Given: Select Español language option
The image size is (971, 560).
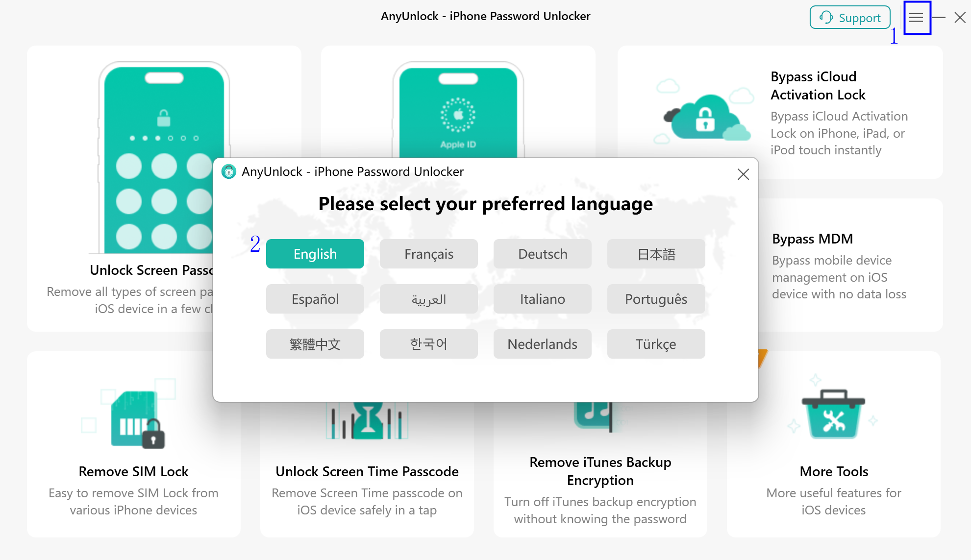Looking at the screenshot, I should (x=315, y=299).
